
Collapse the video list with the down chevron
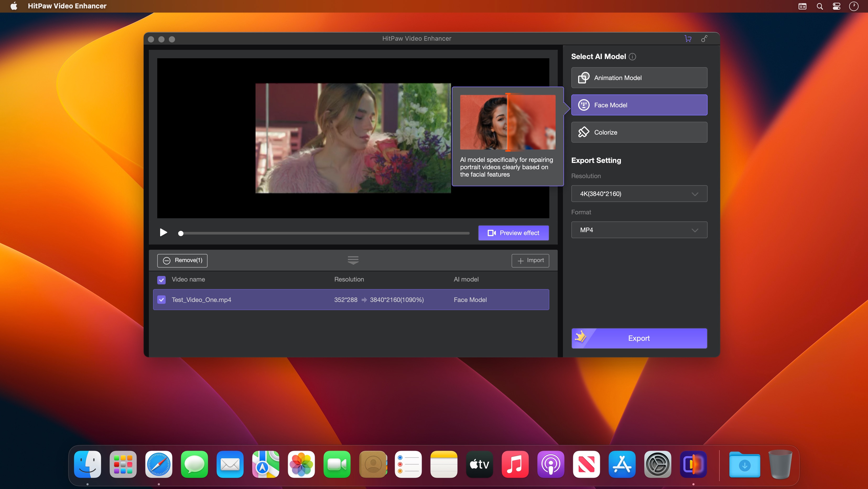[x=353, y=260]
